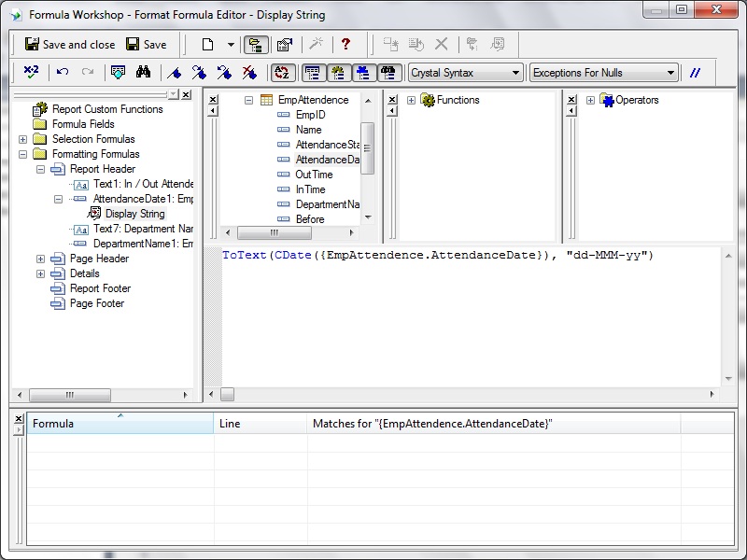Select the OutTime field
This screenshot has height=560, width=747.
point(314,175)
